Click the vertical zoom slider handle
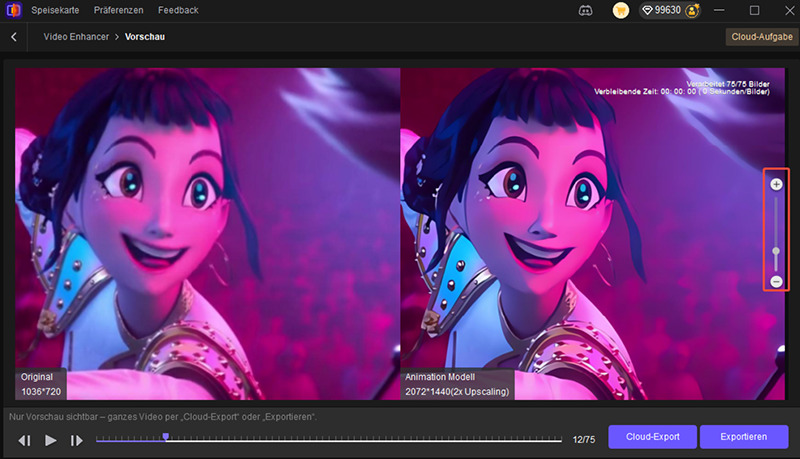800x459 pixels. click(x=776, y=251)
